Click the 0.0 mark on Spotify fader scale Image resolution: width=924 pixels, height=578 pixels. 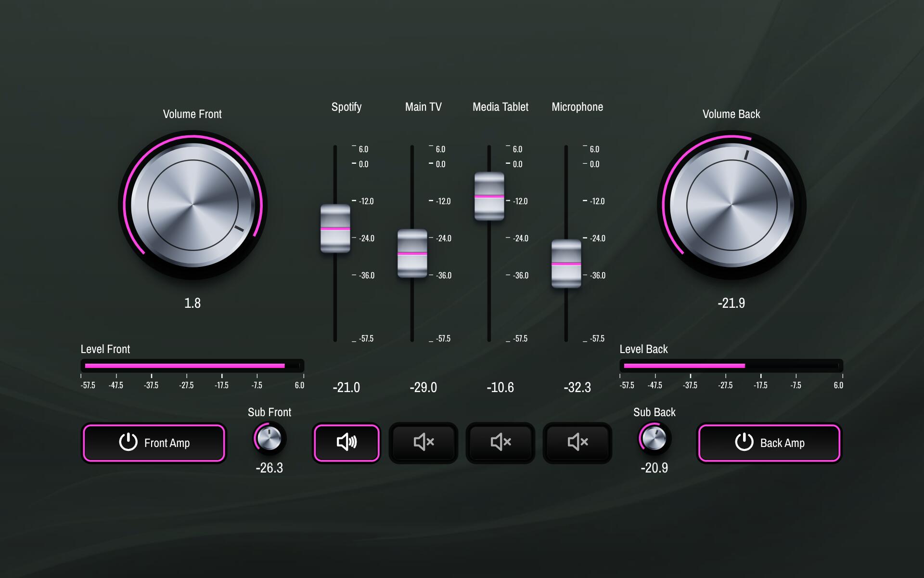pyautogui.click(x=363, y=164)
